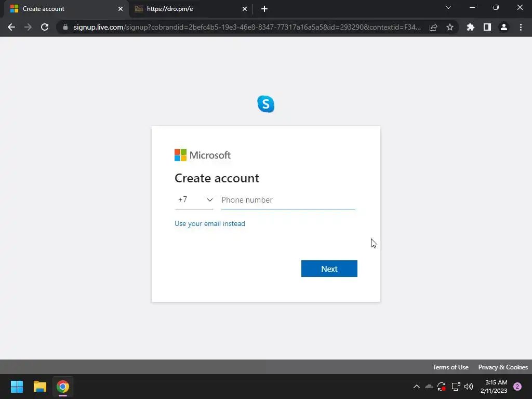Click the Next button
This screenshot has height=399, width=532.
coord(329,269)
